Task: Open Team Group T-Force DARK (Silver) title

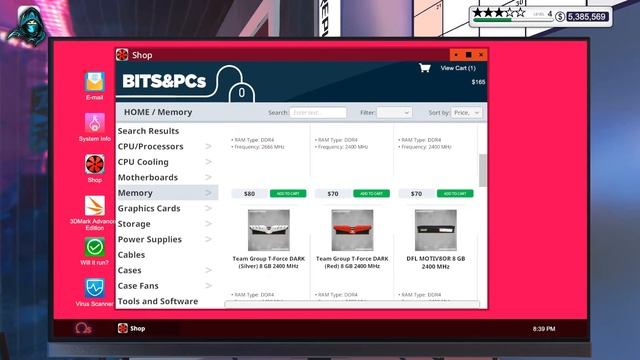Action: click(269, 262)
